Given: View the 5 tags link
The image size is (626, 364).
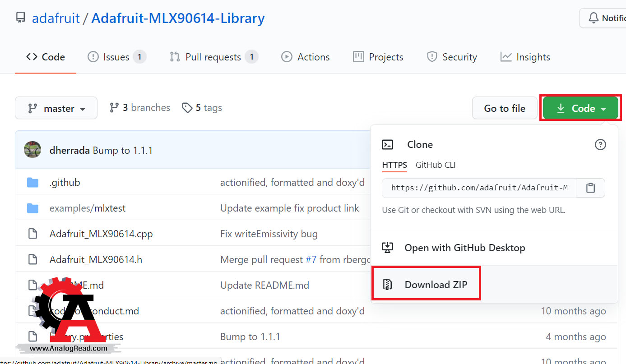Looking at the screenshot, I should click(202, 108).
